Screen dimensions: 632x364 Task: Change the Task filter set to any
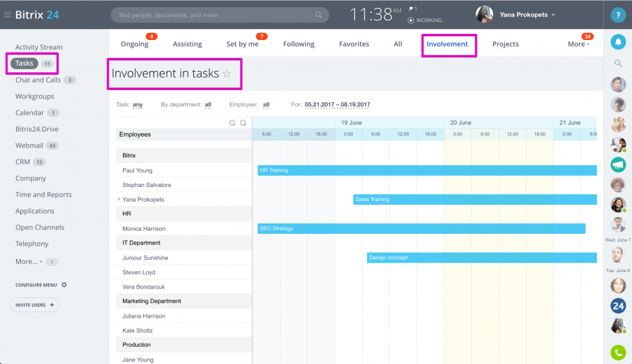click(137, 105)
